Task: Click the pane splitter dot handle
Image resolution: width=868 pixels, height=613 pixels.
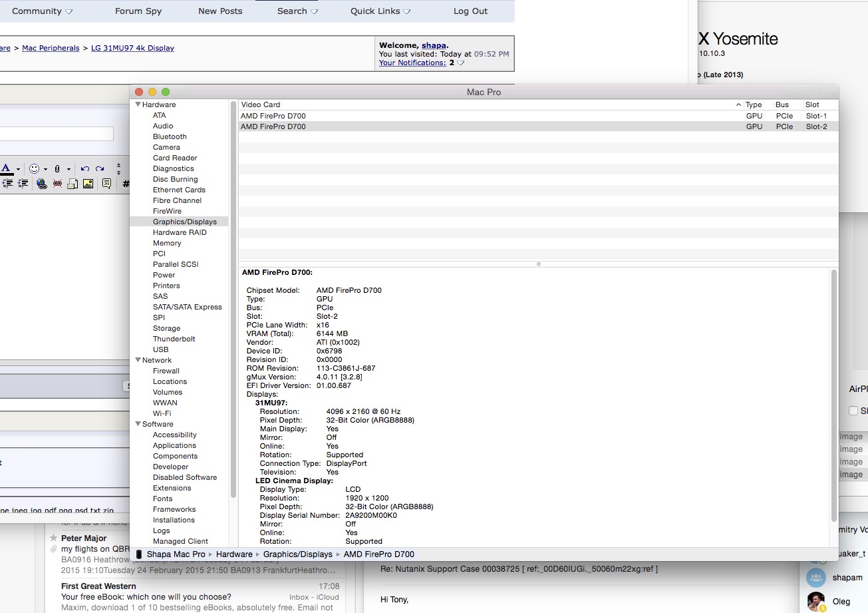Action: 539,264
